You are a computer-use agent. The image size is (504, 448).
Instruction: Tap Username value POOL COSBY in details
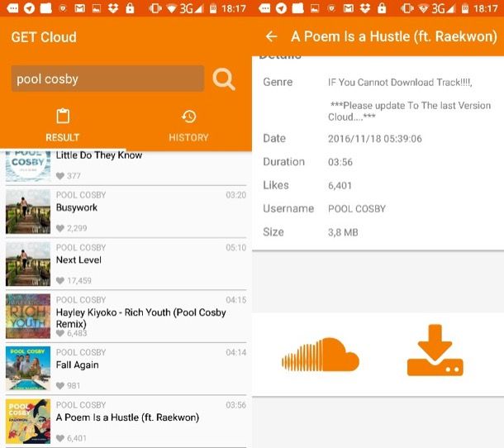click(356, 209)
